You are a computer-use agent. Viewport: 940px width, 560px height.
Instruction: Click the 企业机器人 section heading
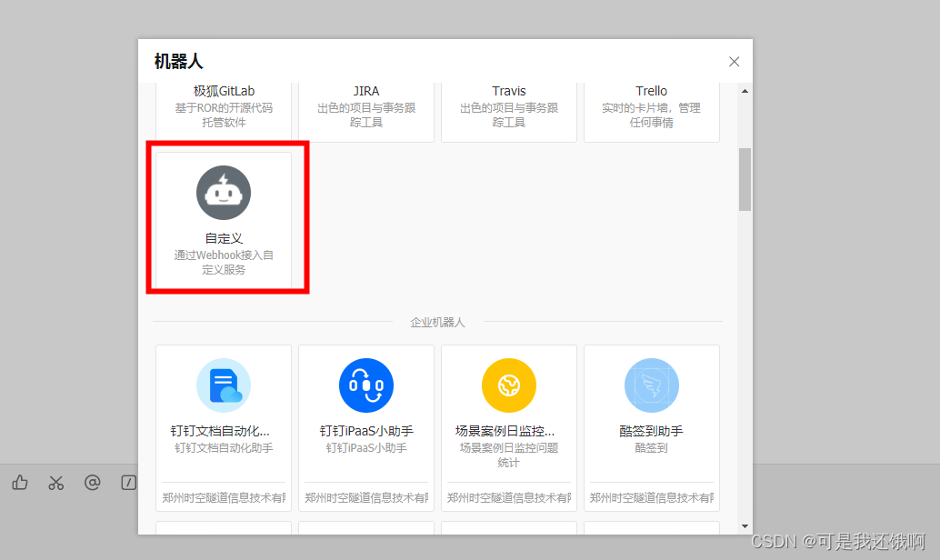(437, 323)
